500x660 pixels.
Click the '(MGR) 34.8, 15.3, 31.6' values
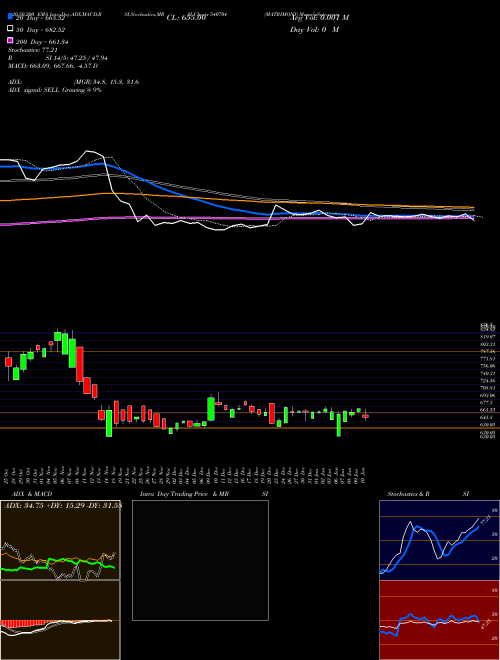(106, 82)
